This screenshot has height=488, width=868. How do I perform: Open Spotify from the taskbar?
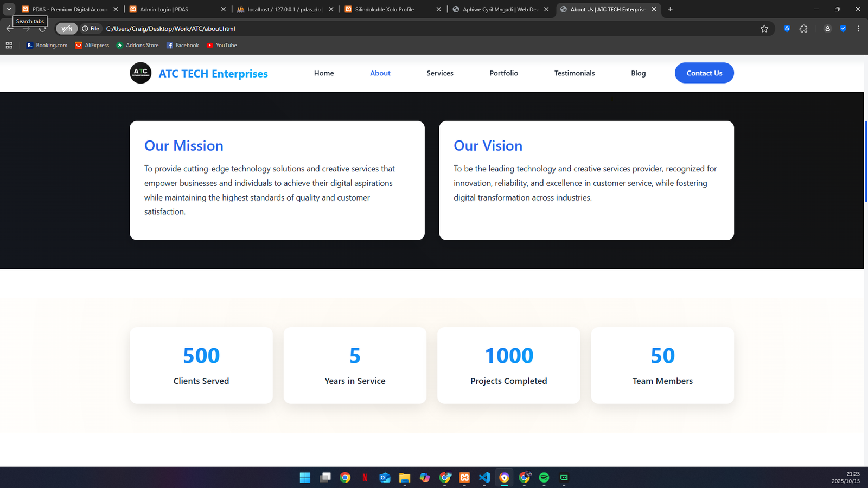[x=544, y=478]
